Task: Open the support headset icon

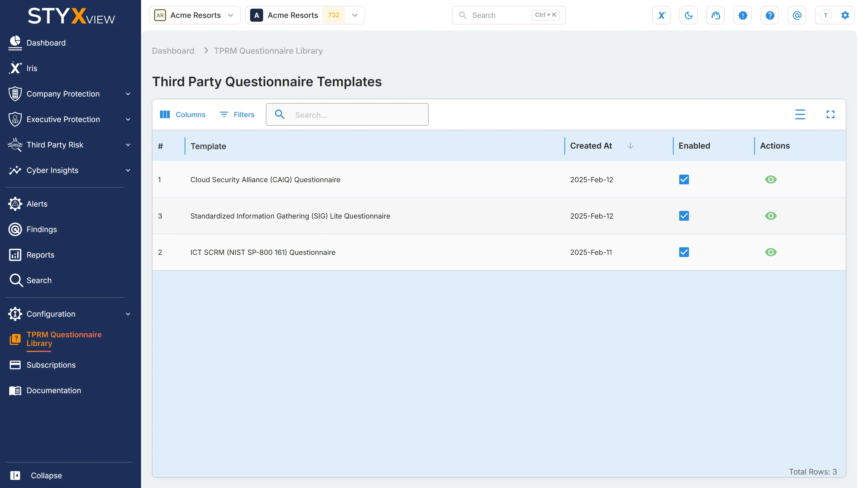Action: tap(715, 15)
